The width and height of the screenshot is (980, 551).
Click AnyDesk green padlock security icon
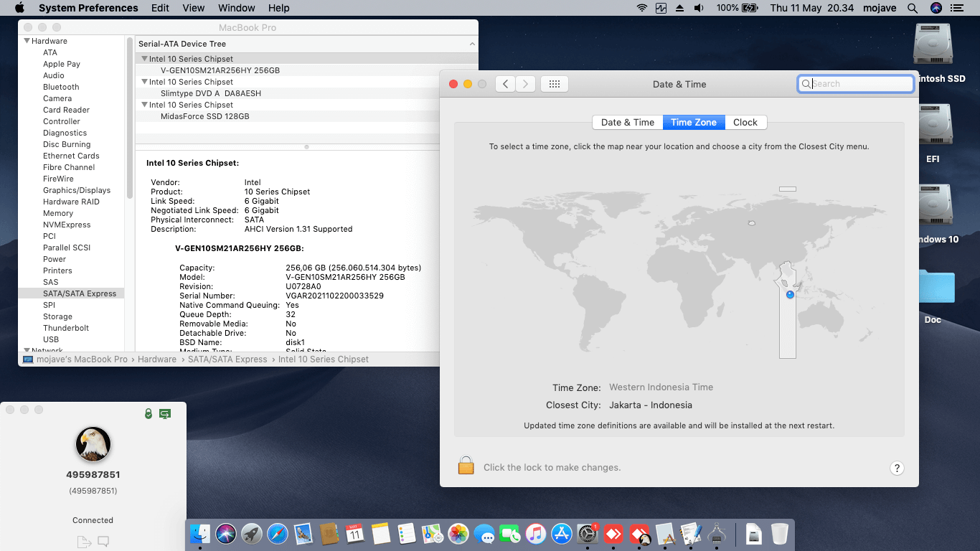pyautogui.click(x=149, y=414)
